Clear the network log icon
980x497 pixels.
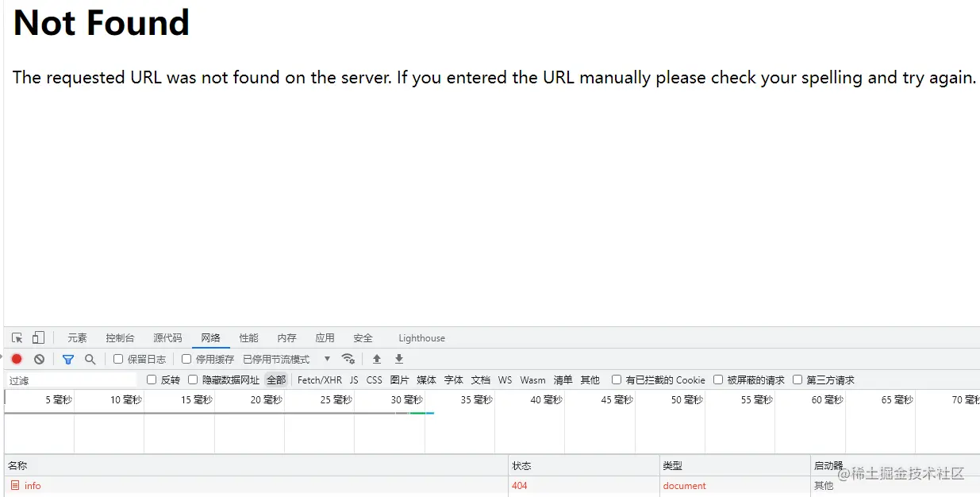point(39,359)
